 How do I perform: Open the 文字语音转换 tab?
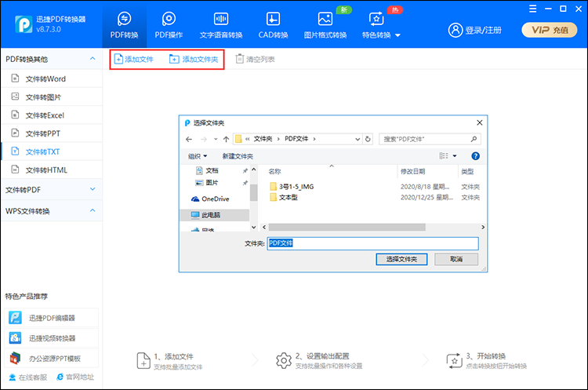221,25
